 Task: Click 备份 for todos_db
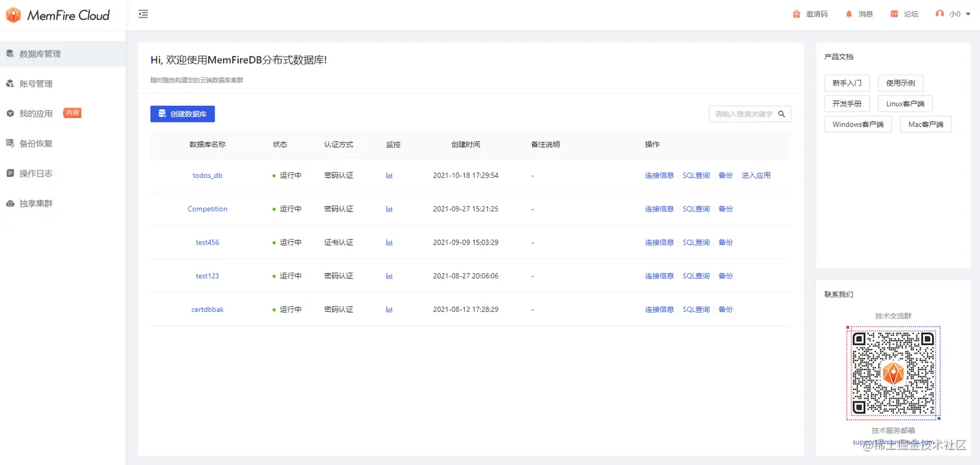coord(725,175)
